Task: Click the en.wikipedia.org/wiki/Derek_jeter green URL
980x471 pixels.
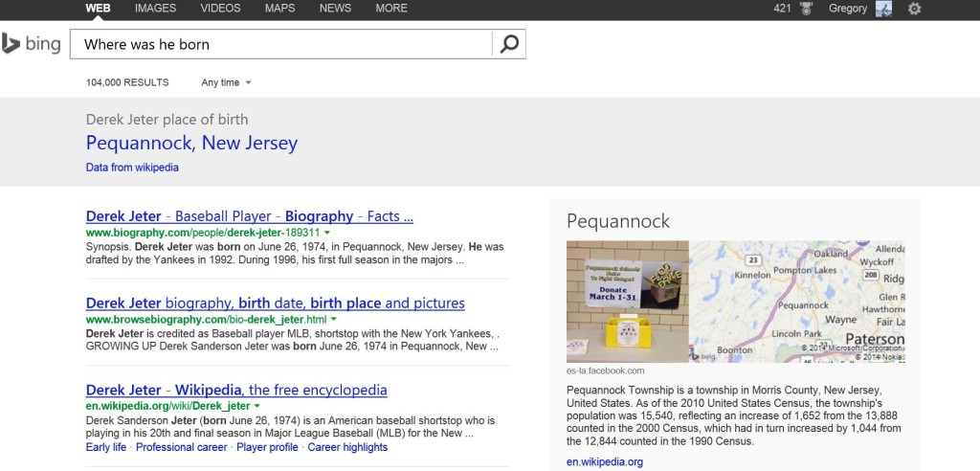Action: coord(167,407)
